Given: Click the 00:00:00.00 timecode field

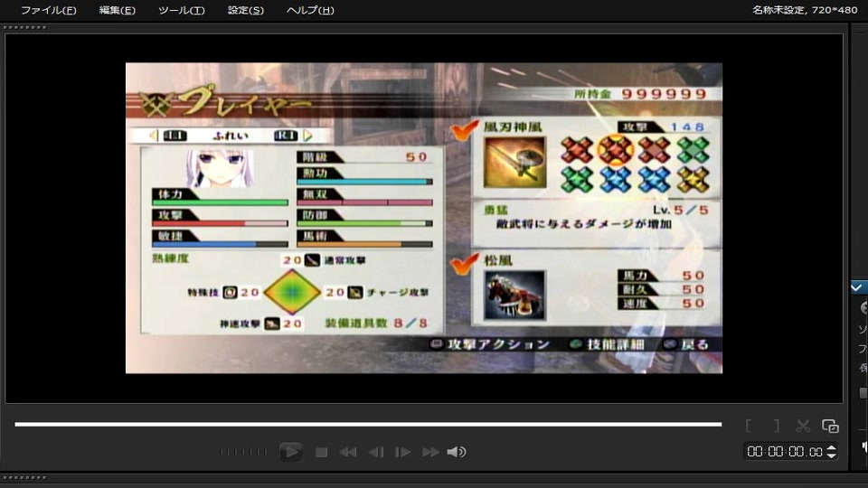Looking at the screenshot, I should pos(785,452).
